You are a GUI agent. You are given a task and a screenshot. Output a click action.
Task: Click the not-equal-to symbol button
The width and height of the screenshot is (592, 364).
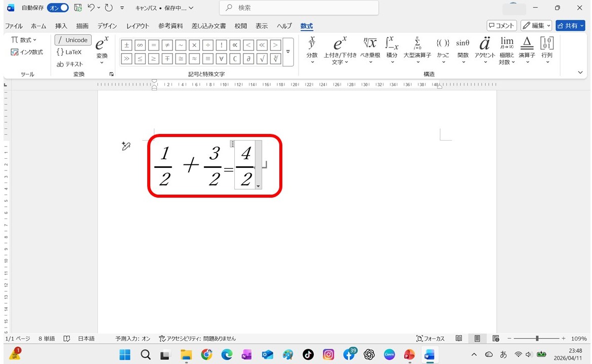(167, 45)
